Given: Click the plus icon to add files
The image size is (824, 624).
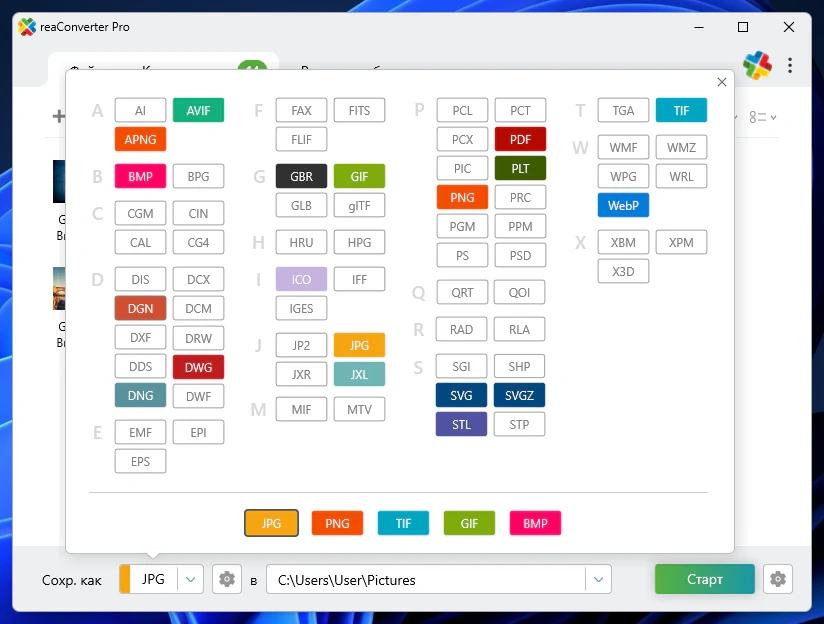Looking at the screenshot, I should 58,117.
